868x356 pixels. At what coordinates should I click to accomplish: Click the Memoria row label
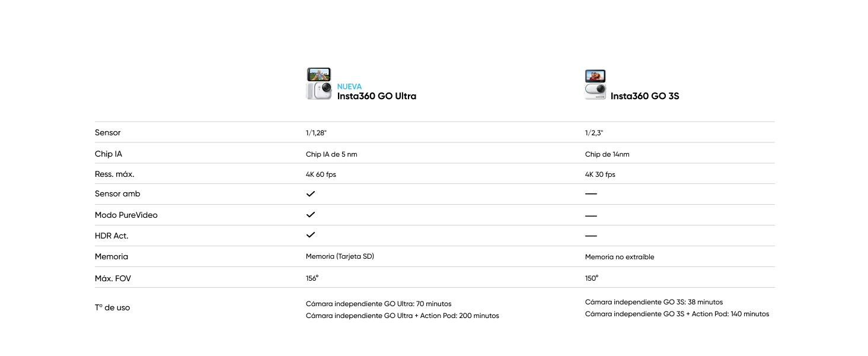[x=111, y=256]
